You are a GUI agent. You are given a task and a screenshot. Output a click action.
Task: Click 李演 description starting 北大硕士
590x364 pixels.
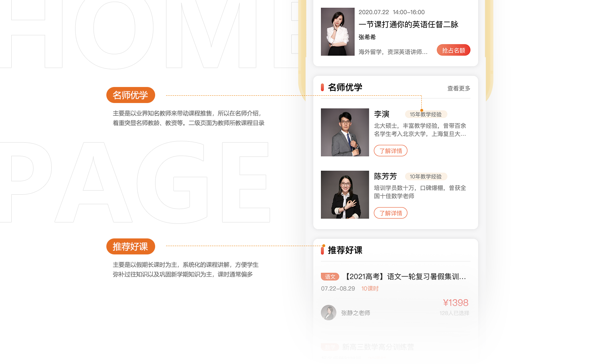coord(420,130)
